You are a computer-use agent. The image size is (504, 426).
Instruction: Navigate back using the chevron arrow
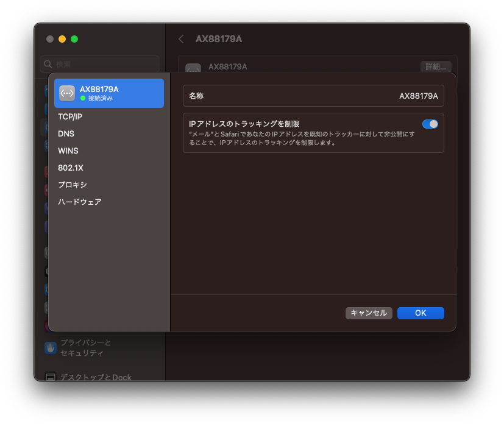click(181, 38)
